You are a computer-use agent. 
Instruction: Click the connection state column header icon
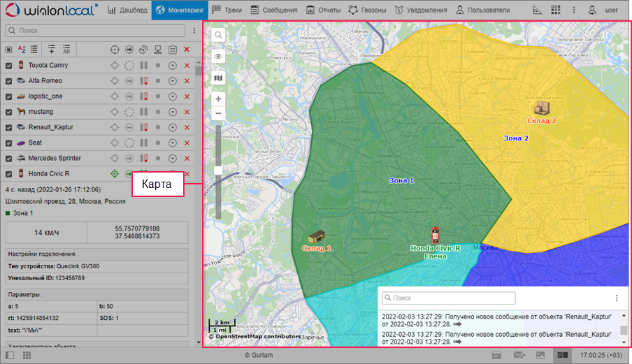point(158,50)
